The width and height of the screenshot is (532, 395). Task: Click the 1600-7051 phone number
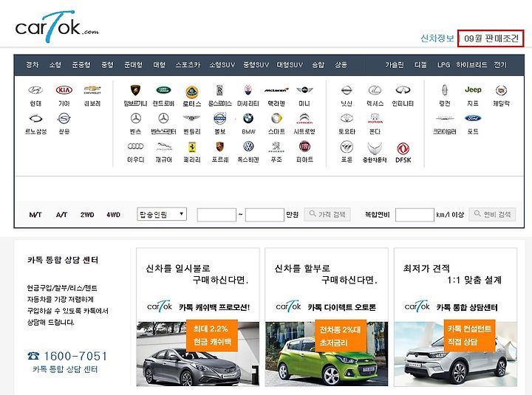[75, 356]
